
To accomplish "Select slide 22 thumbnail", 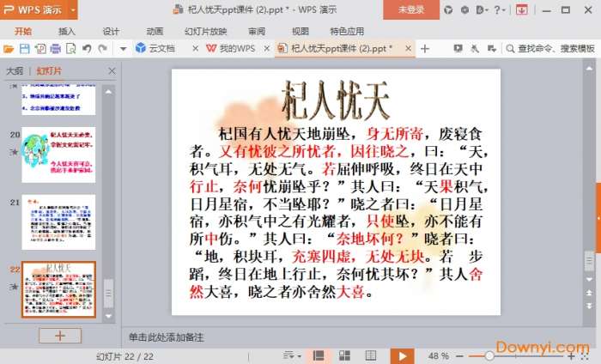I will [x=58, y=289].
